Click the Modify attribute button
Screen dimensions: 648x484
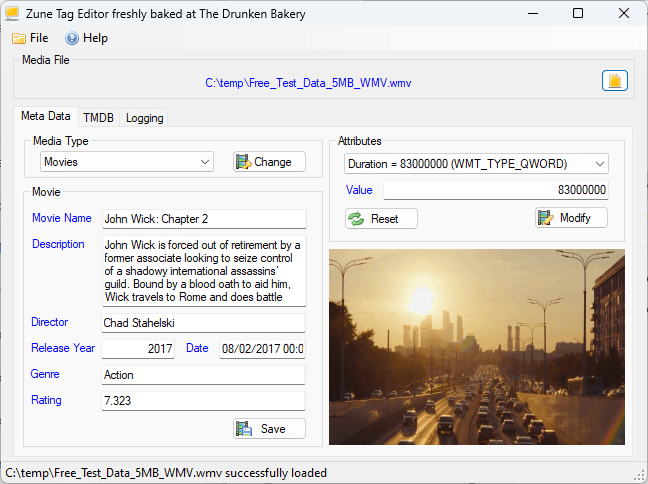coord(572,218)
